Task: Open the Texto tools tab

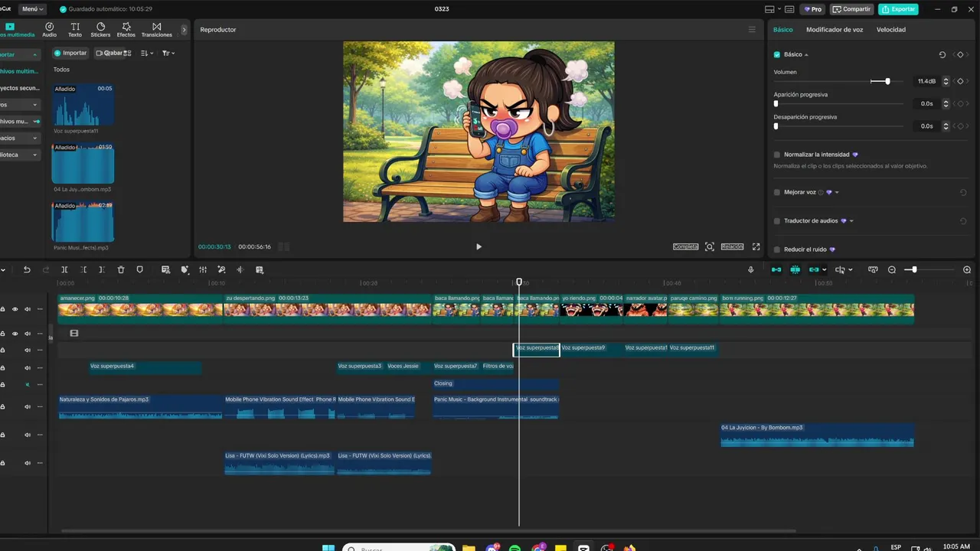Action: coord(75,30)
